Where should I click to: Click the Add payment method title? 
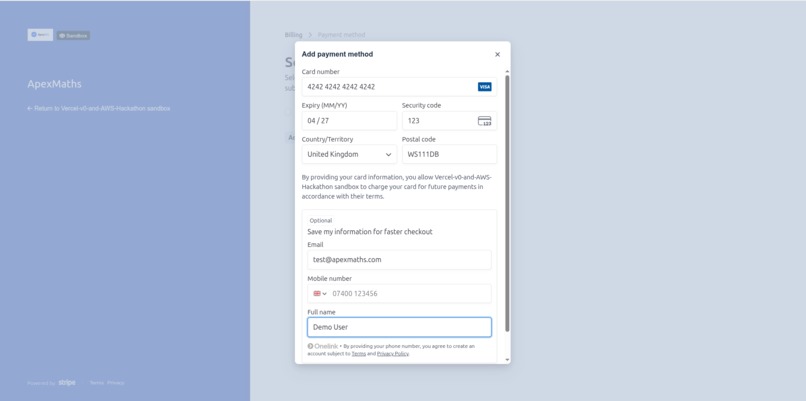pyautogui.click(x=337, y=54)
